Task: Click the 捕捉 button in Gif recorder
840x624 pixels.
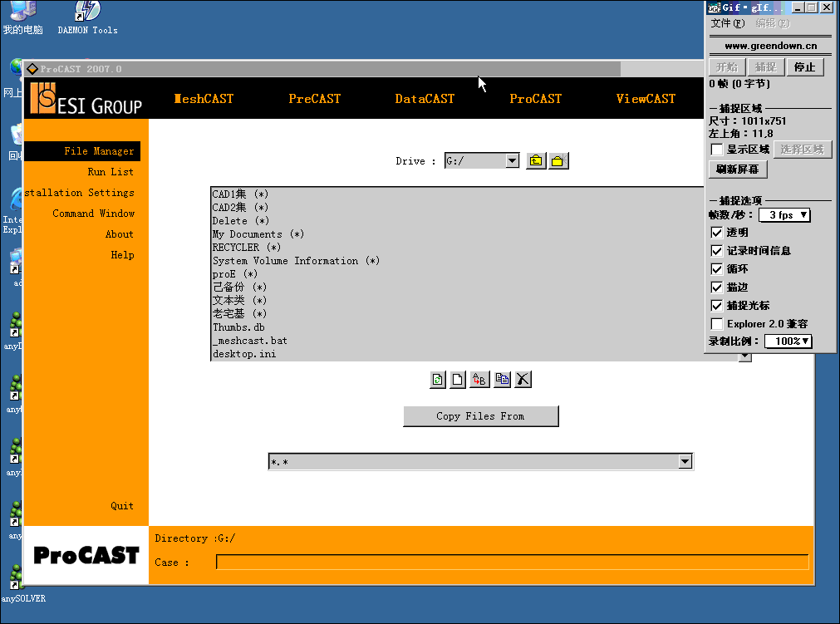Action: (765, 67)
